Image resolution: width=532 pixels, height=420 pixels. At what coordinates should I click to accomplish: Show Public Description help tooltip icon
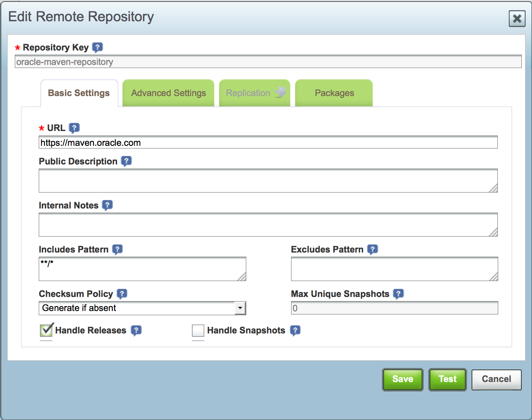tap(126, 161)
